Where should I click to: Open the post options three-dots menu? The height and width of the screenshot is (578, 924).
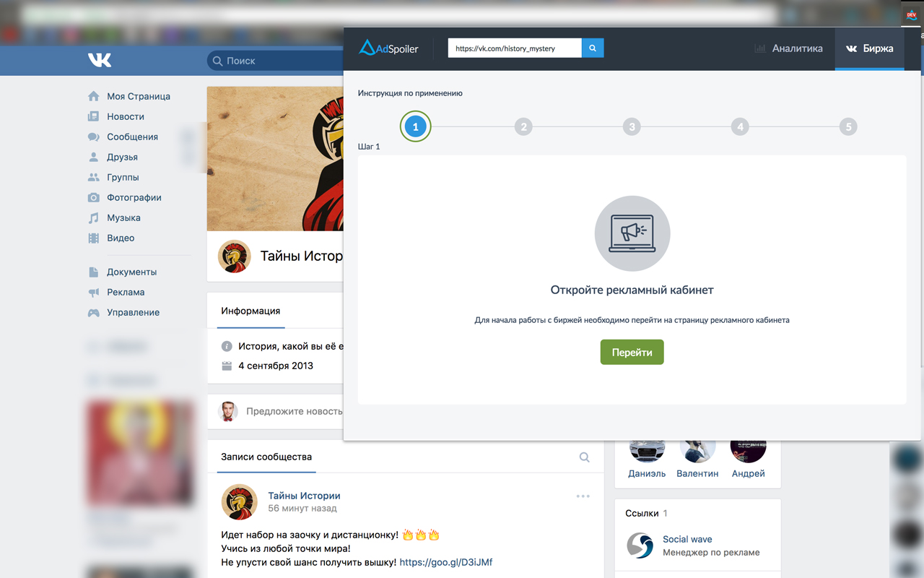583,496
